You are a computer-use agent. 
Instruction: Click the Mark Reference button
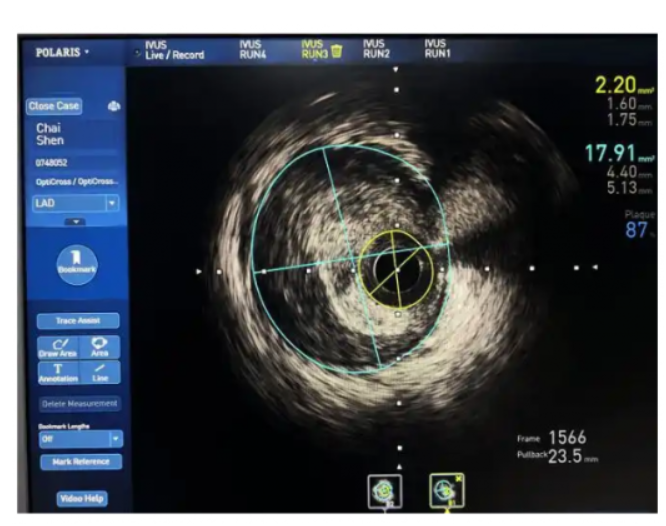(81, 462)
